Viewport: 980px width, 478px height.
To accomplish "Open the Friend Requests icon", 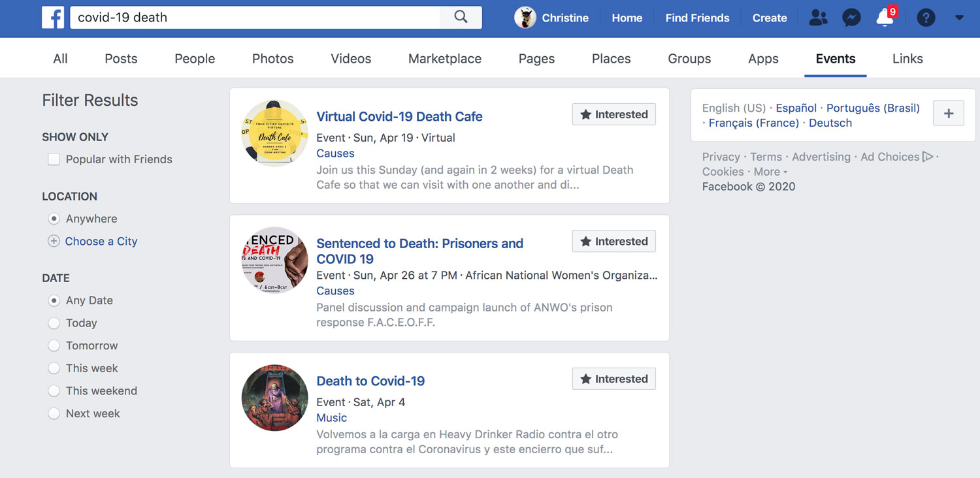I will click(817, 18).
